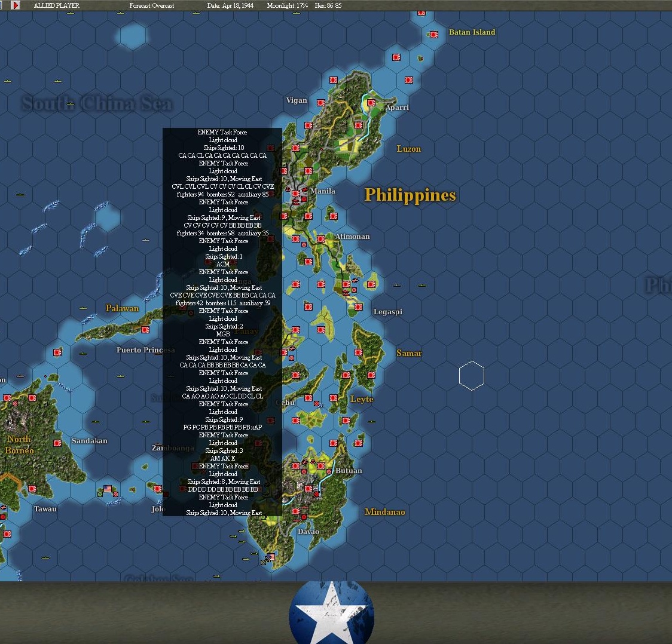The image size is (672, 644).
Task: Select the Japanese flag base above Tawau
Action: [x=32, y=489]
